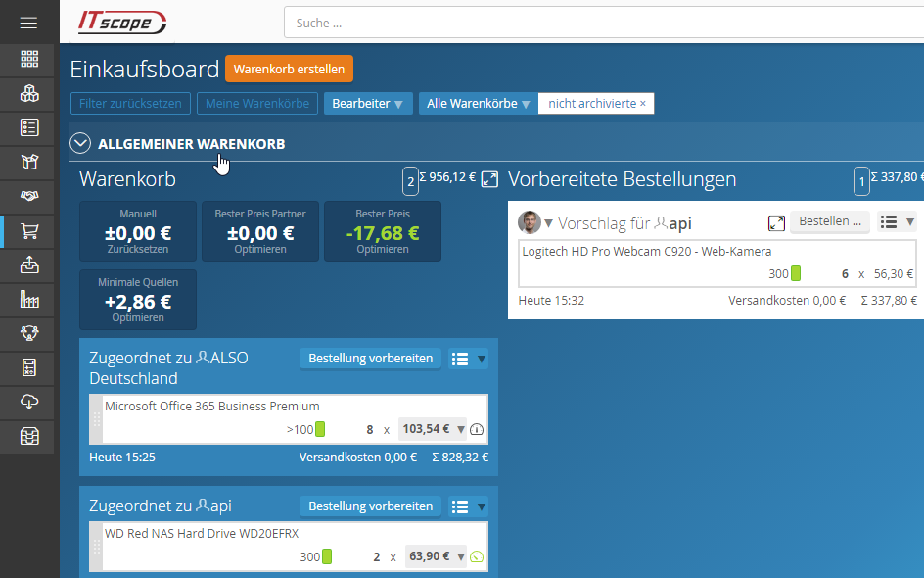Remove the 'nicht archivierte' filter tag
This screenshot has height=578, width=924.
pos(643,103)
